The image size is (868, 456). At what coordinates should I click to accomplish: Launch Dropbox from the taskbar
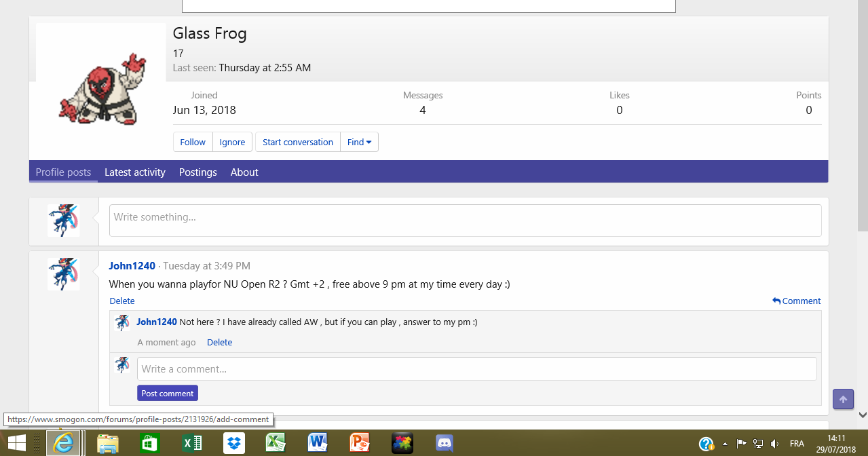tap(234, 443)
